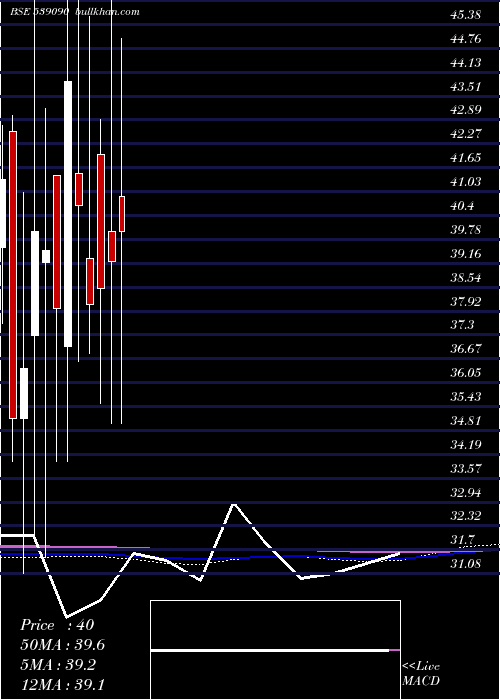This screenshot has height=700, width=500.
Task: Click the 5MA : 39.2 readout
Action: (60, 665)
